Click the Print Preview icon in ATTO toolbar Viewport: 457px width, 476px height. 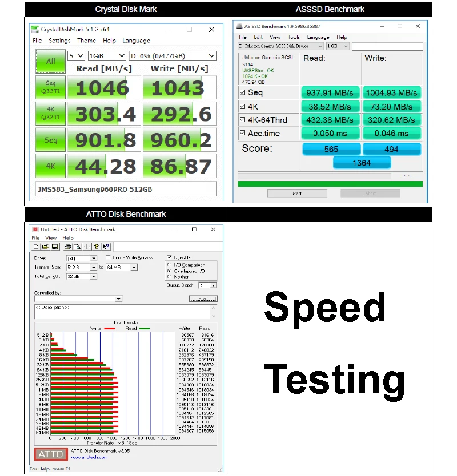tap(77, 247)
